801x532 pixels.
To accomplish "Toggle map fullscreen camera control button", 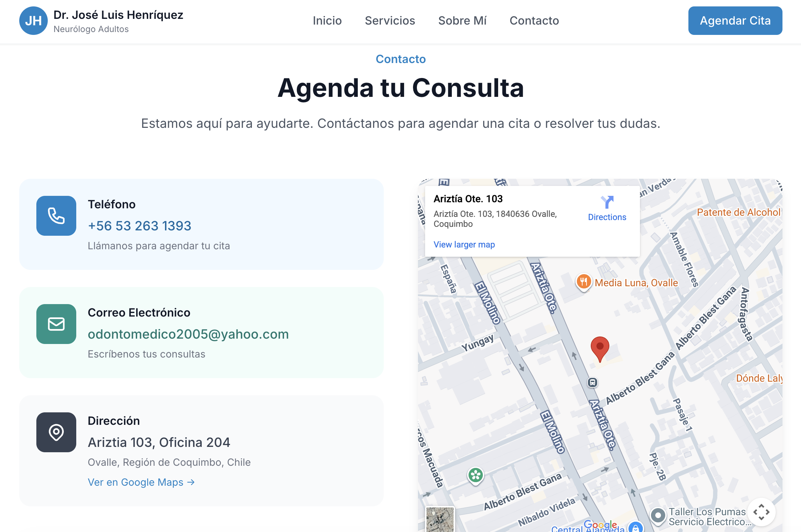I will coord(761,512).
